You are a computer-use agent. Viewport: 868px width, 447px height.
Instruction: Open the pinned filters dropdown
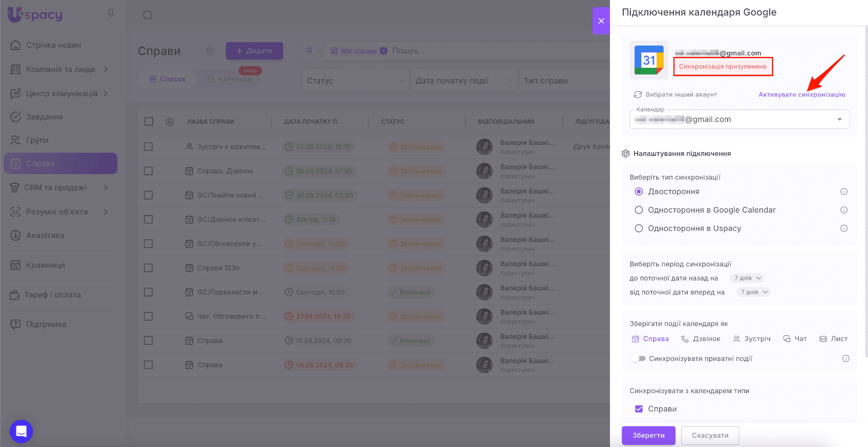[313, 51]
